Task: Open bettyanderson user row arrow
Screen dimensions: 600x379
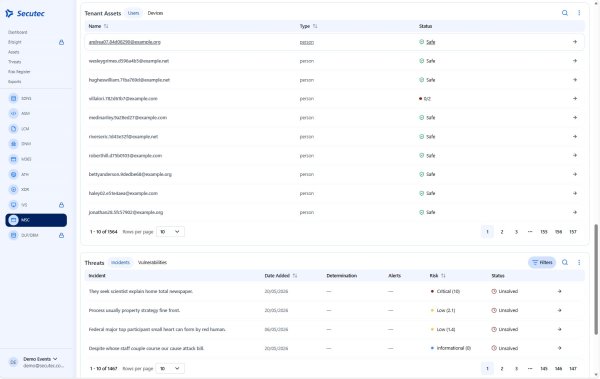Action: [x=575, y=174]
